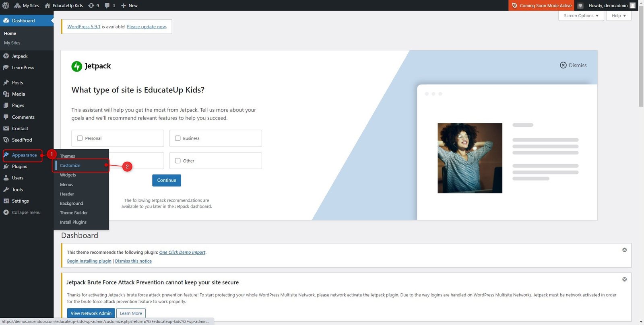Open My Sites under Dashboard submenu

(12, 43)
